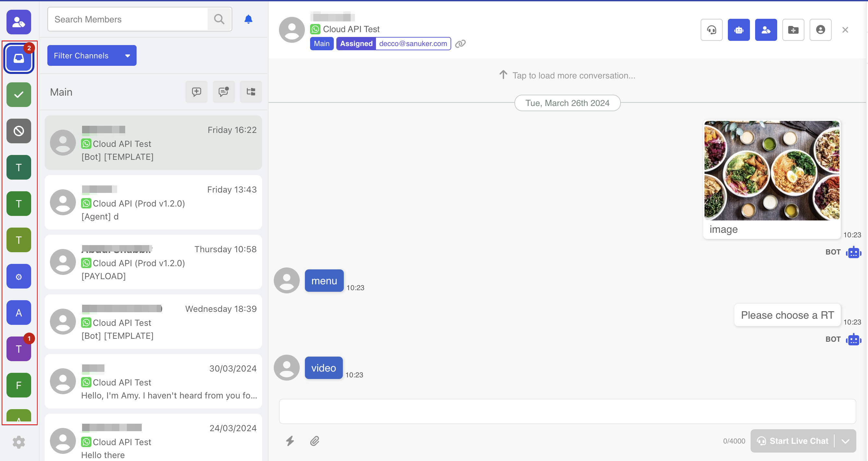Open the inbox channel with 2 unread
The image size is (868, 461).
click(19, 59)
